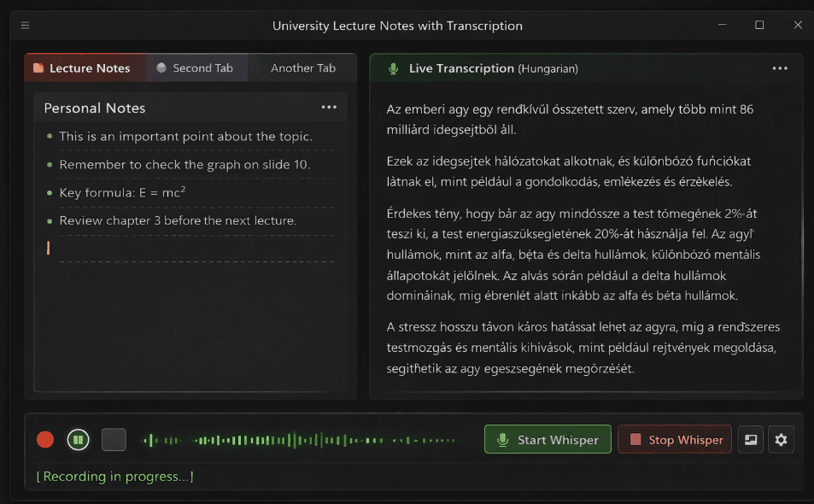Open the settings gear icon

click(x=781, y=440)
